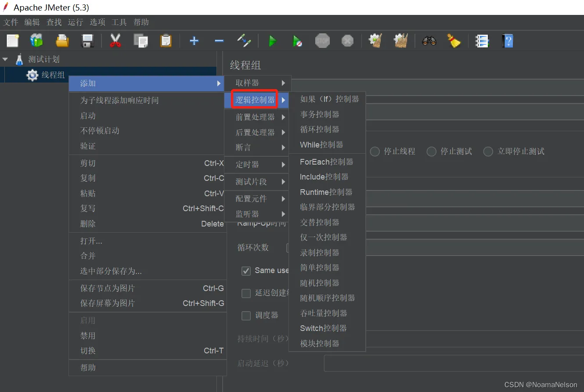Image resolution: width=584 pixels, height=392 pixels.
Task: Select 为子线程添加响应时间 in context menu
Action: (x=148, y=101)
